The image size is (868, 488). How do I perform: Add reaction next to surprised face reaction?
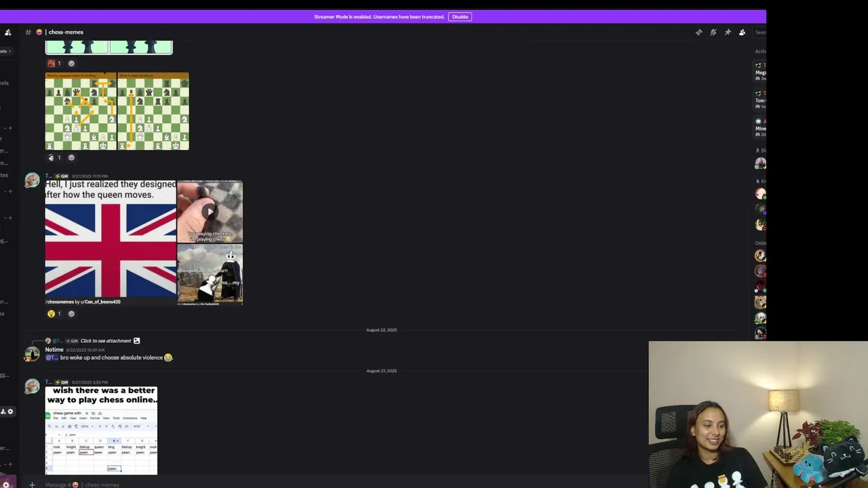point(71,314)
